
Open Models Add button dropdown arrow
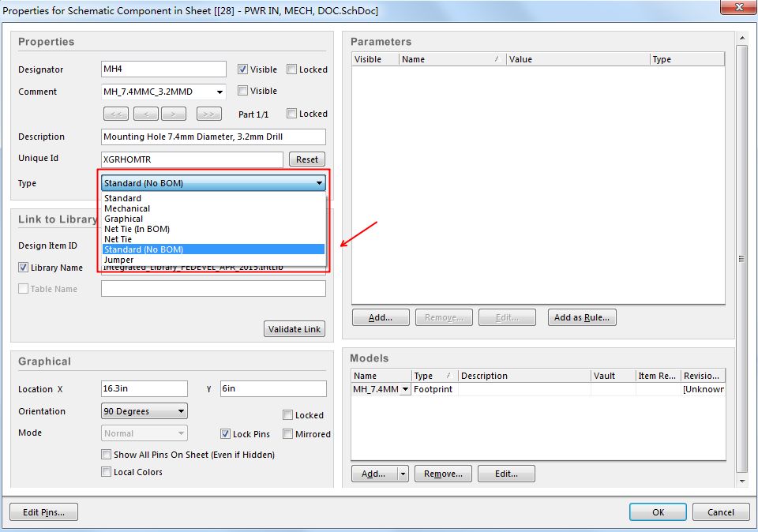pyautogui.click(x=403, y=474)
